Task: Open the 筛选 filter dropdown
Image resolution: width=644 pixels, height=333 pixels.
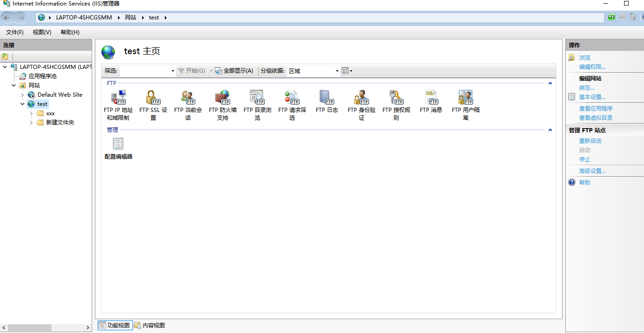Action: point(173,71)
